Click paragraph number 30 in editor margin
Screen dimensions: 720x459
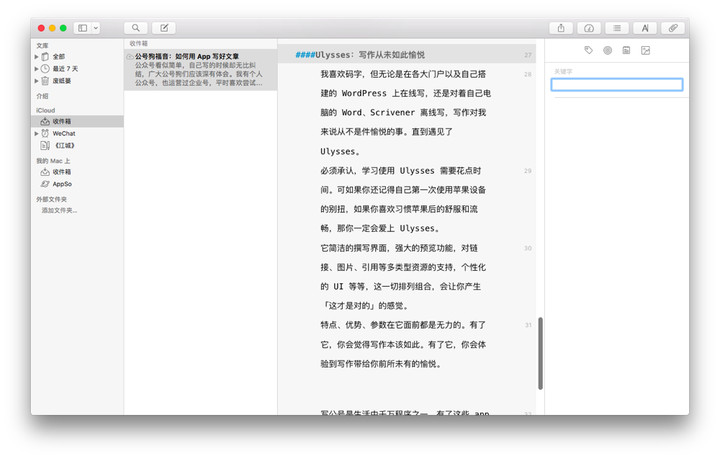pos(528,248)
